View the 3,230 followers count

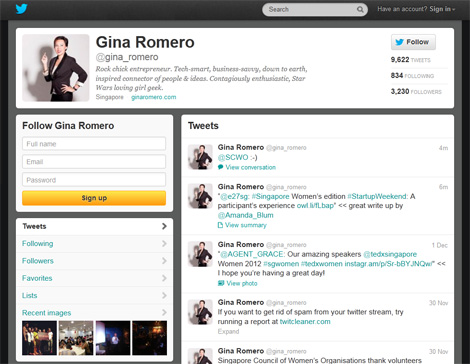pyautogui.click(x=416, y=91)
